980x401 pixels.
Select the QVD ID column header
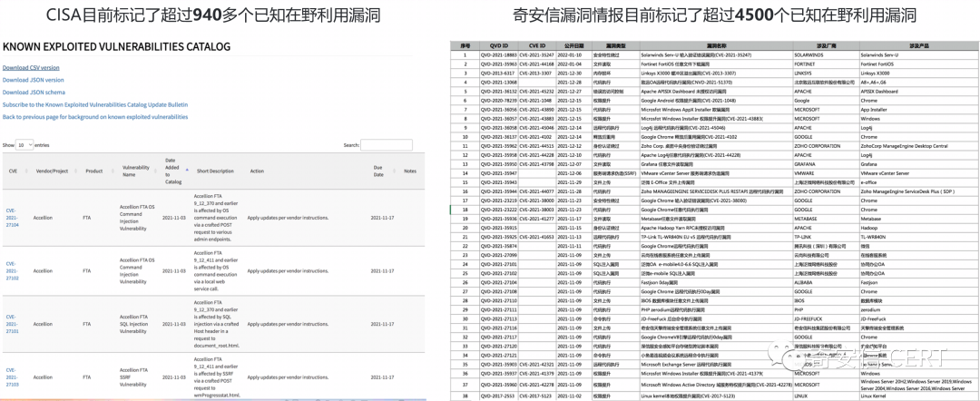[x=499, y=46]
